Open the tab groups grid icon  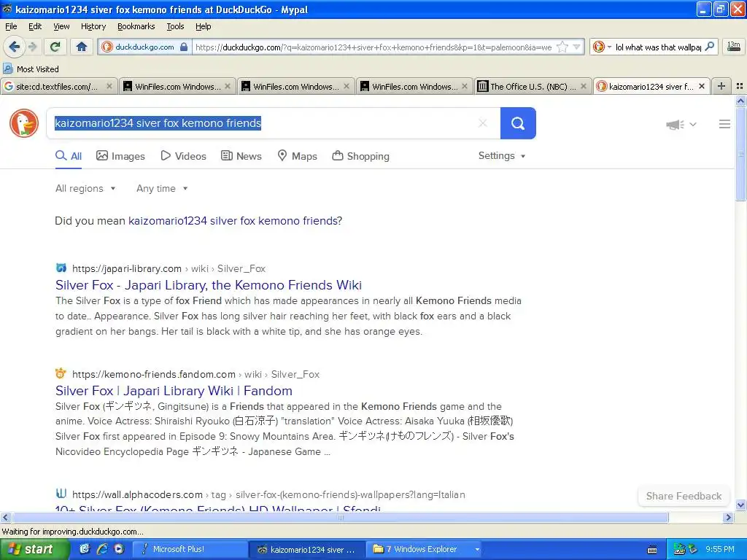[740, 86]
